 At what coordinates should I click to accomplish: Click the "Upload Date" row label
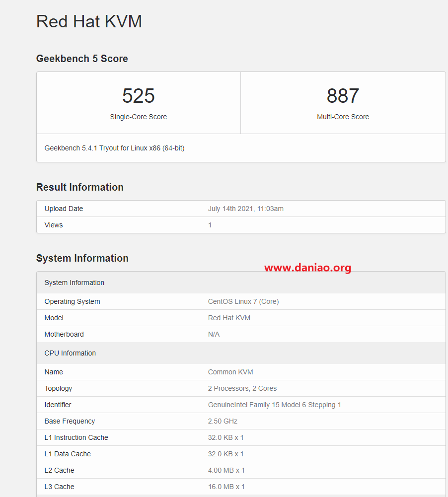64,209
